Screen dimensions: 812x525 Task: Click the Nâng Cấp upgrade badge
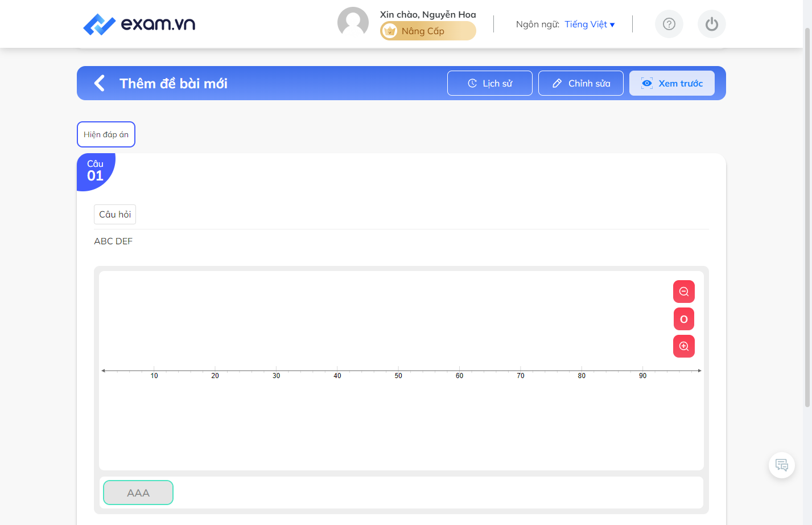(428, 31)
